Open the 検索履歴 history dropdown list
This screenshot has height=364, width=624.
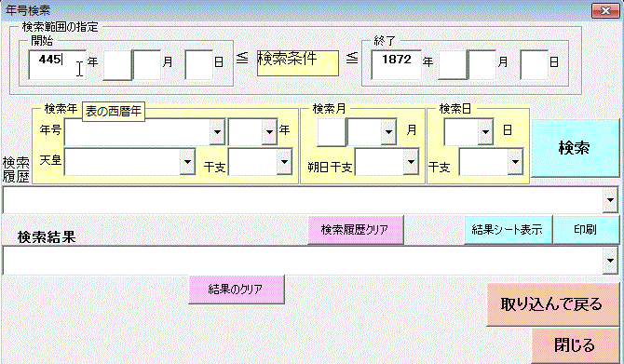point(610,200)
